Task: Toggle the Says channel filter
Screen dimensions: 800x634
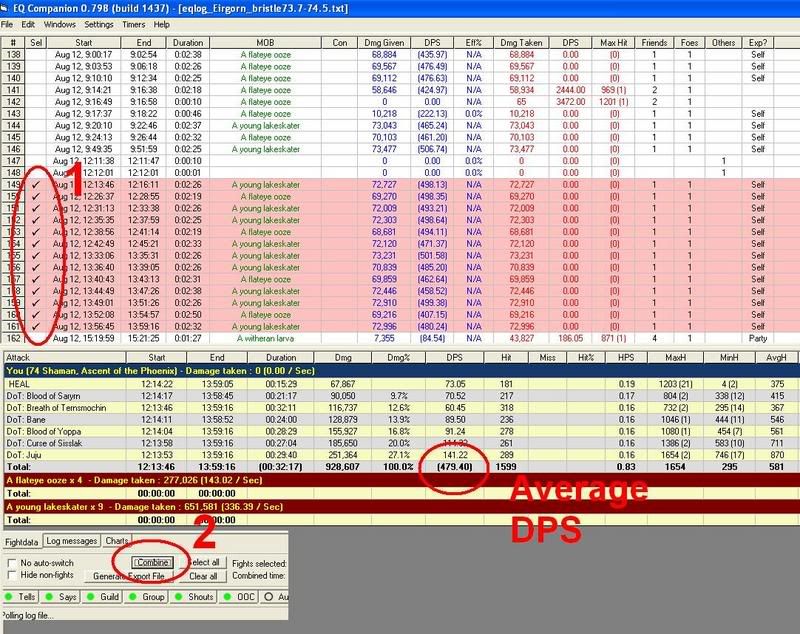Action: [61, 597]
